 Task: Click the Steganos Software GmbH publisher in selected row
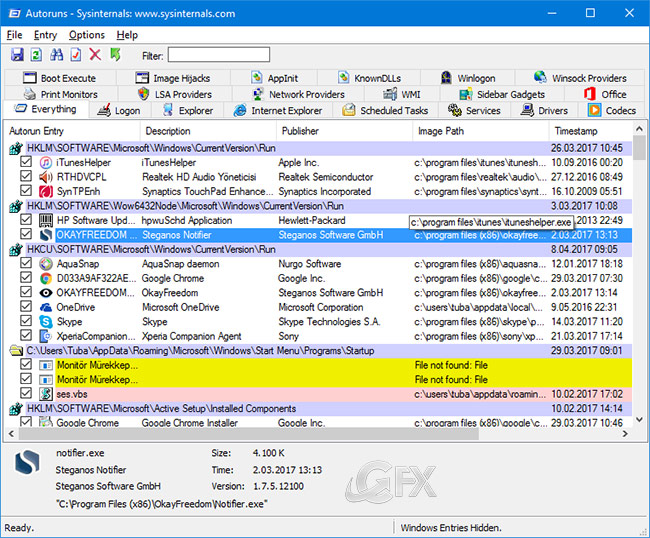330,235
